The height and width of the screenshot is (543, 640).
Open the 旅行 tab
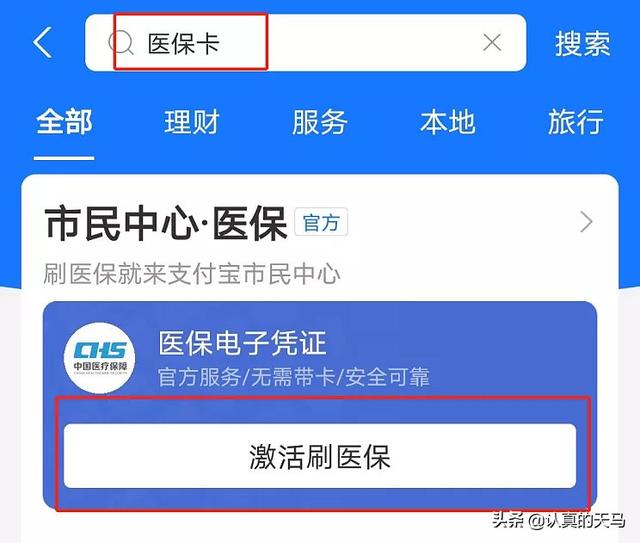pos(576,122)
